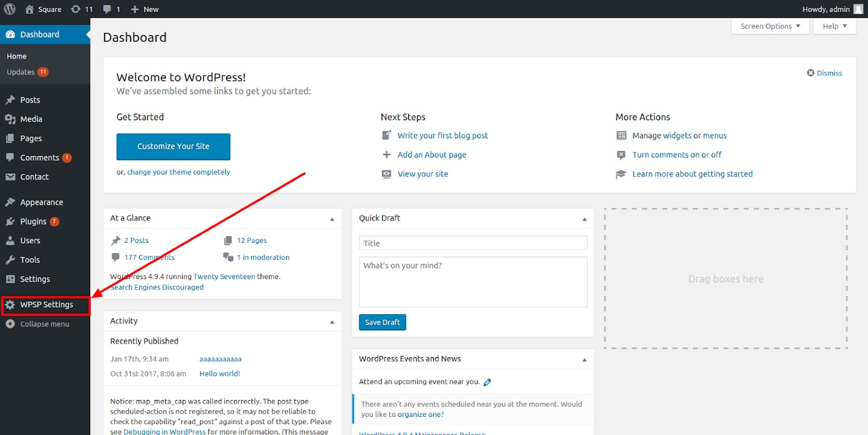Open the updates icon showing 11

pyautogui.click(x=76, y=9)
